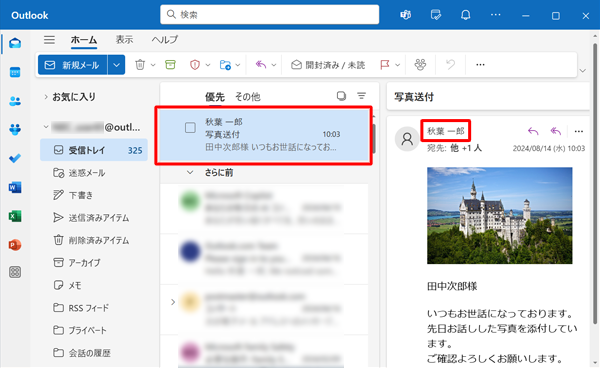Open the apps/add-ins ribbon icon
600x368 pixels.
tap(420, 65)
